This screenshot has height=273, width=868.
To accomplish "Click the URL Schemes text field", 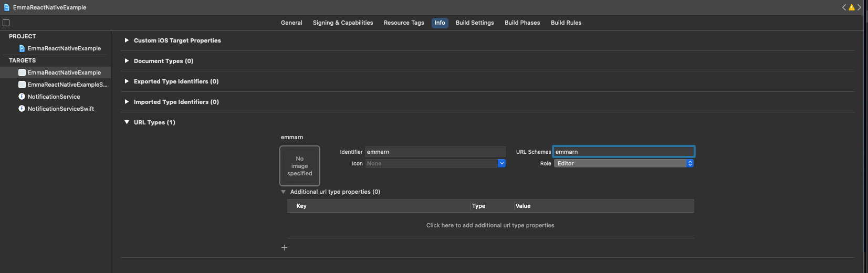I will tap(623, 152).
